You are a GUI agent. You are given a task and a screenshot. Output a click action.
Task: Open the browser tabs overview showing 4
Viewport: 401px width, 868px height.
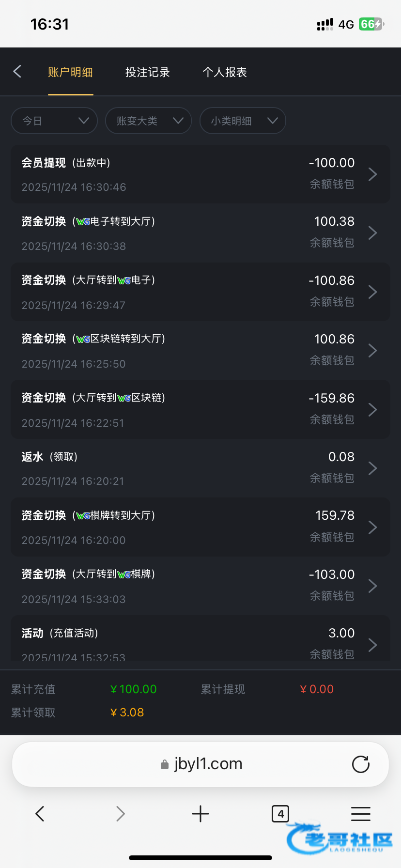(280, 814)
